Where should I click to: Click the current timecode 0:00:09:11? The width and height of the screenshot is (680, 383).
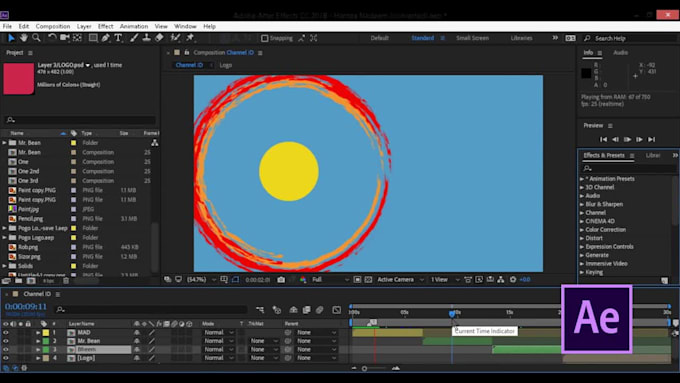(x=26, y=307)
